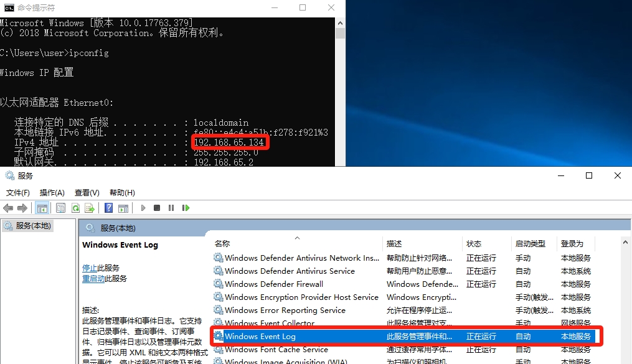Click the Refresh icon

click(x=75, y=207)
